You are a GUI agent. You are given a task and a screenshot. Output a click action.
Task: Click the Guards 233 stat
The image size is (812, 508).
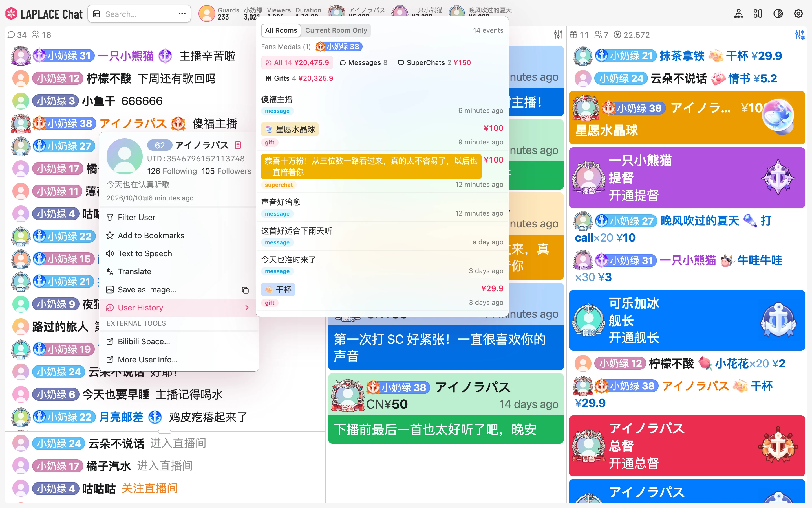(228, 14)
